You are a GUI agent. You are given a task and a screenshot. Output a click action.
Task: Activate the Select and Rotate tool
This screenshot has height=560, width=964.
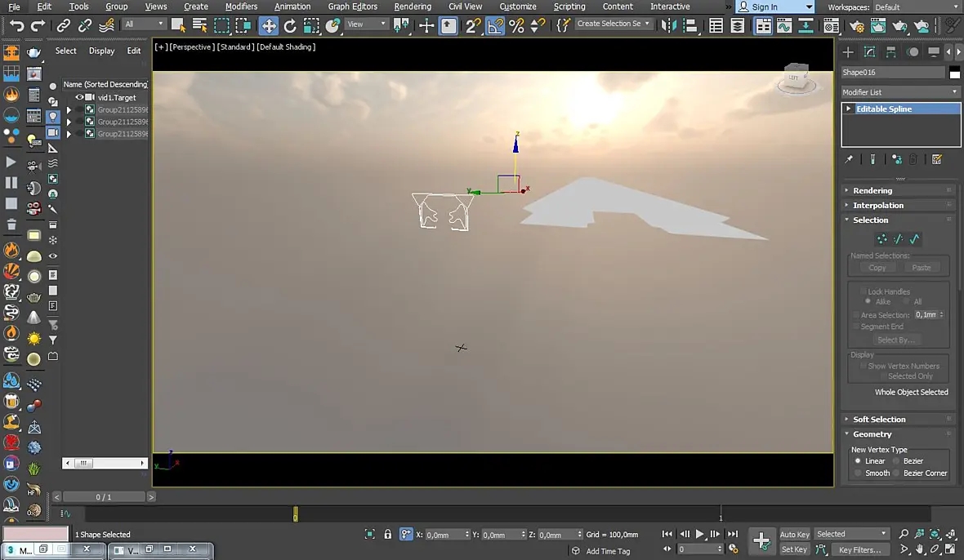290,25
